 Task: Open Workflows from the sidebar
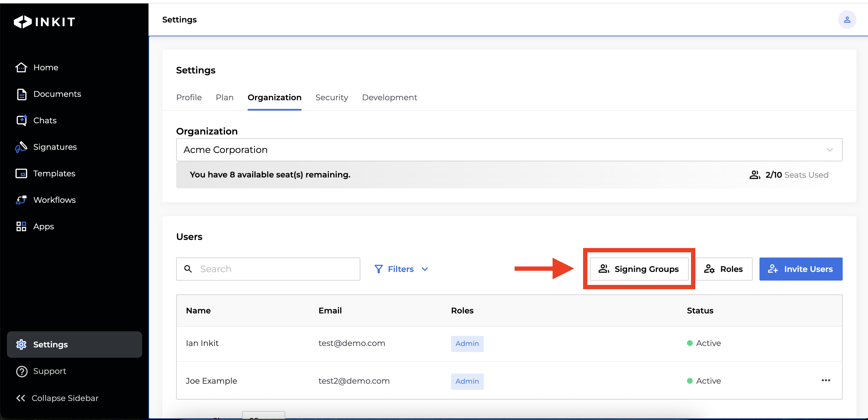[x=46, y=200]
